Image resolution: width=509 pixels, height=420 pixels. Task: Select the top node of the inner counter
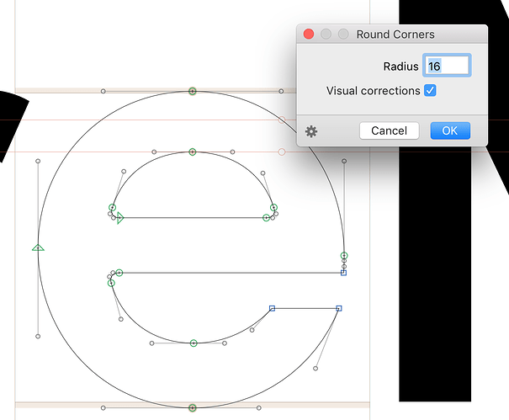click(x=193, y=152)
